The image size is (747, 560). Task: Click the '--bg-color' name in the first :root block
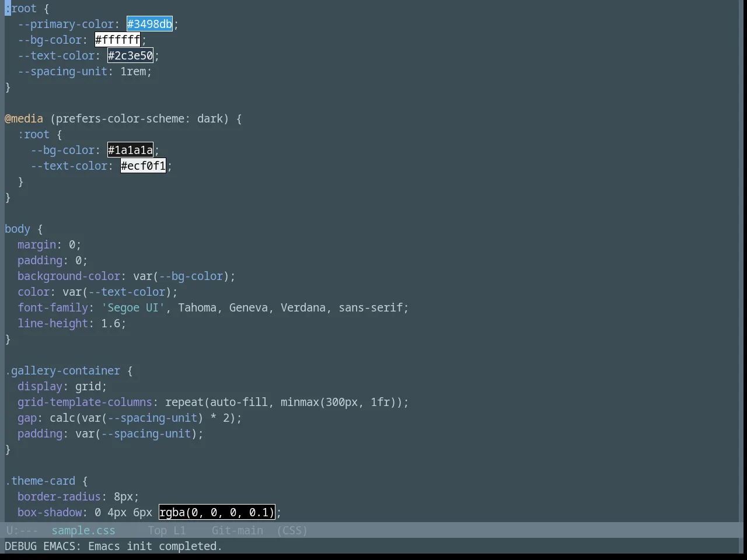pos(50,40)
